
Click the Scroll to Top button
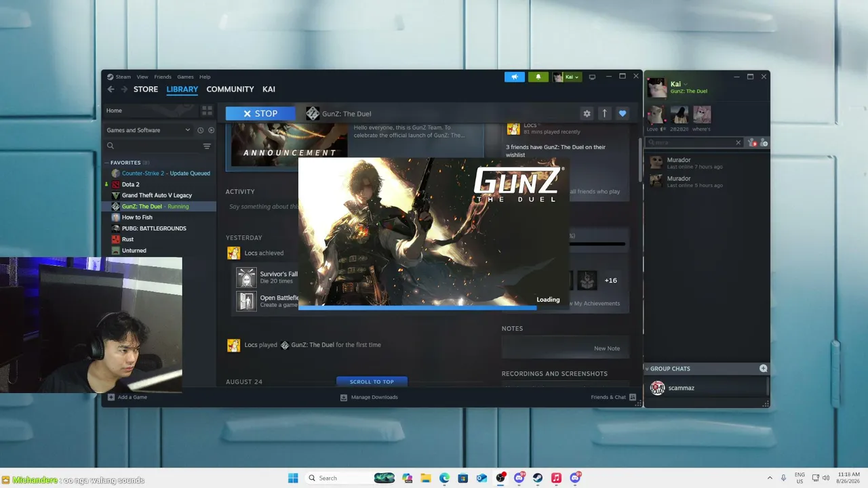pos(372,382)
